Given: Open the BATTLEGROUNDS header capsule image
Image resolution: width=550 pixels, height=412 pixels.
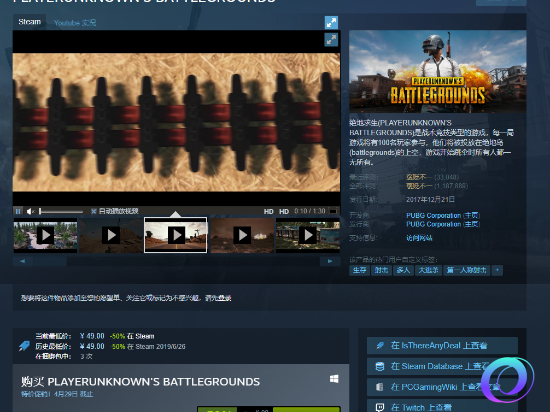Looking at the screenshot, I should [437, 72].
